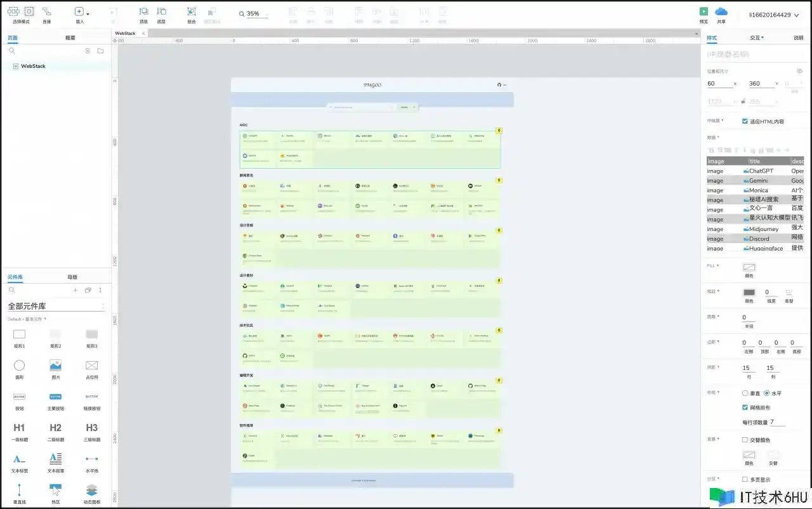Switch to the 母版 masters tab
This screenshot has height=509, width=812.
point(72,277)
